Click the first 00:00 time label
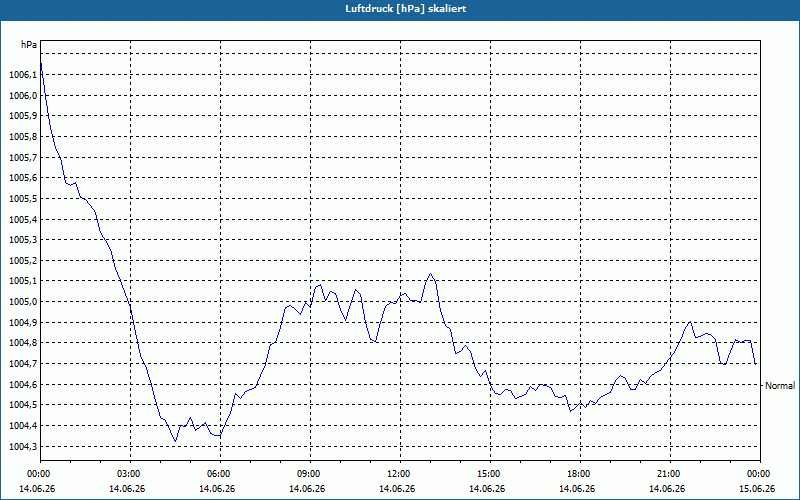800x500 pixels. [x=40, y=474]
